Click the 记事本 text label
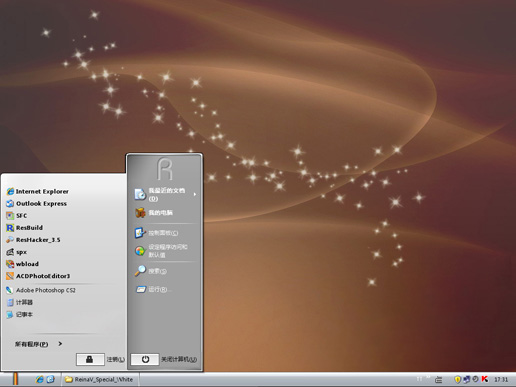Viewport: 516px width, 387px height. coord(24,314)
